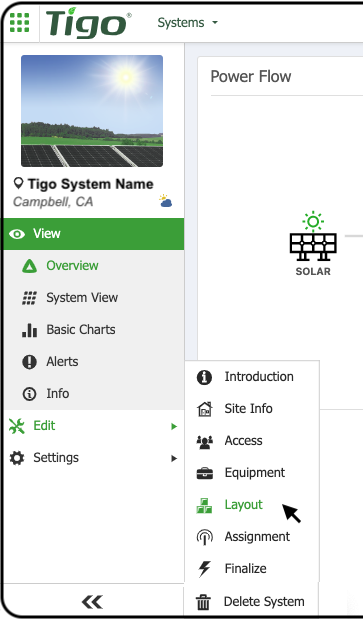Collapse the sidebar with double chevron
363x619 pixels.
tap(92, 602)
